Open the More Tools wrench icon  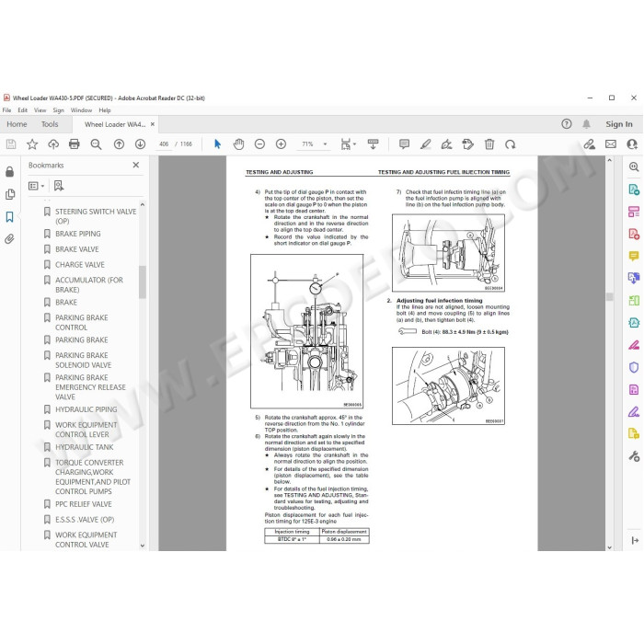634,456
